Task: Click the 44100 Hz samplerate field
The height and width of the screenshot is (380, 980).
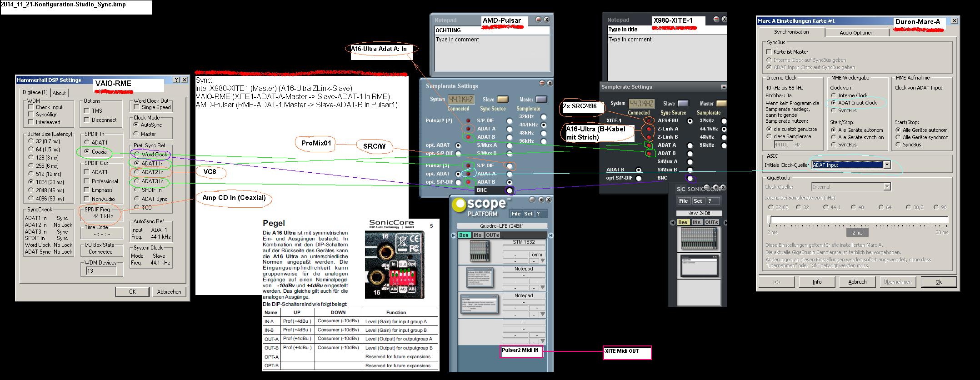Action: pyautogui.click(x=783, y=145)
